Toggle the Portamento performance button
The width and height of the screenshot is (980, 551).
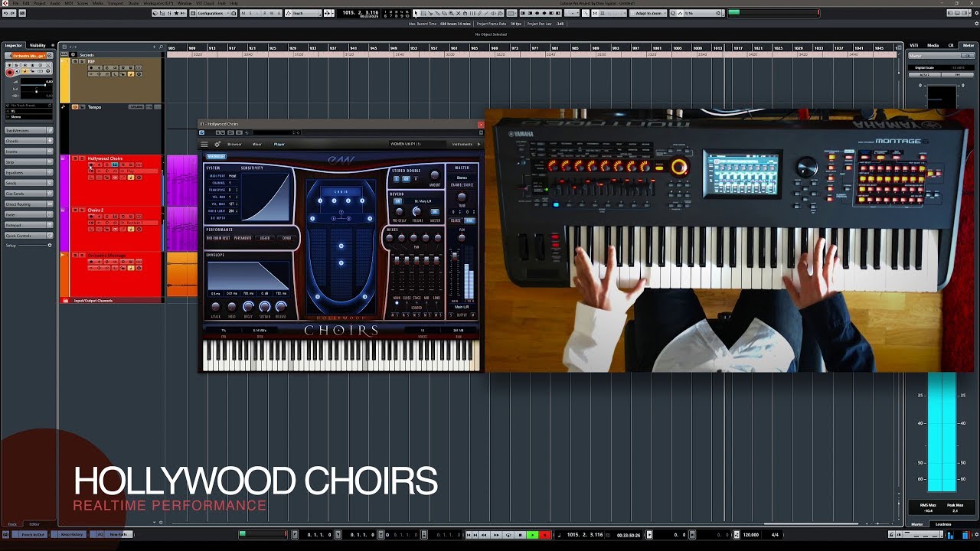(x=243, y=238)
